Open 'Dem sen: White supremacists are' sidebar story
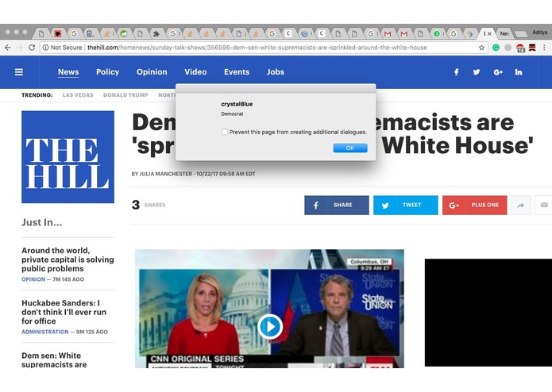Image resolution: width=552 pixels, height=392 pixels. pos(54,360)
